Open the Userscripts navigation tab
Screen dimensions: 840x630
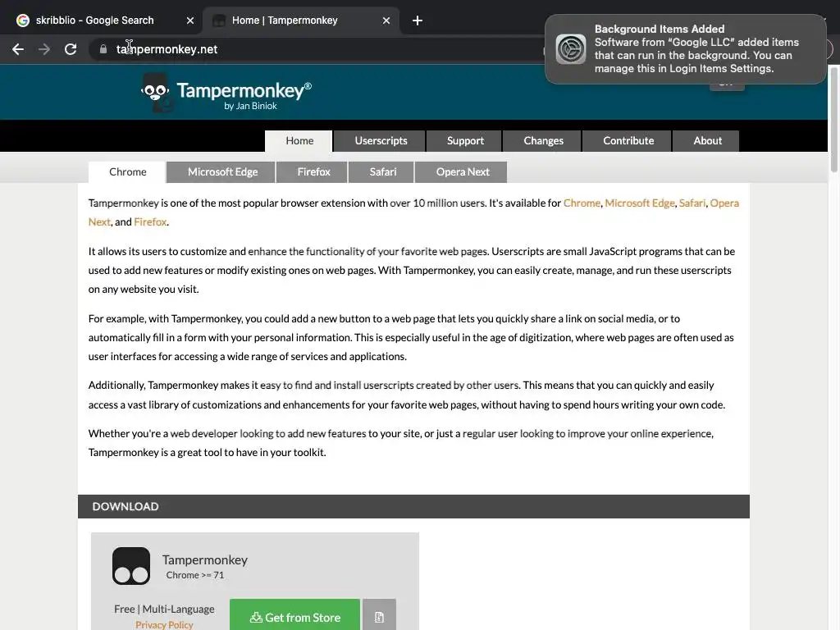coord(381,141)
